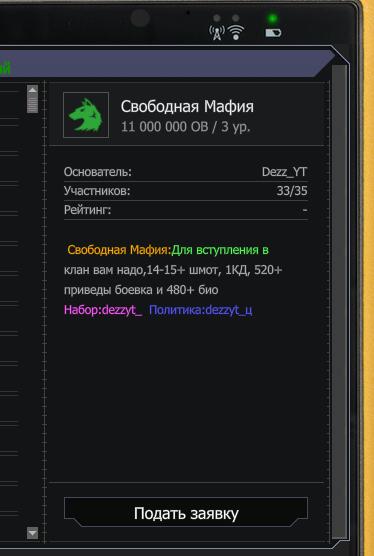
Task: Click the Основатель: label
Action: [x=97, y=172]
